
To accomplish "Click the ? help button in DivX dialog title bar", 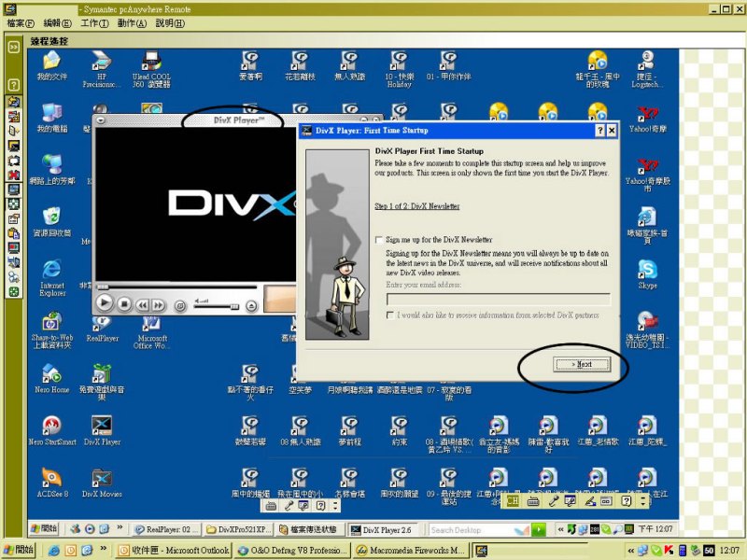I will tap(600, 131).
